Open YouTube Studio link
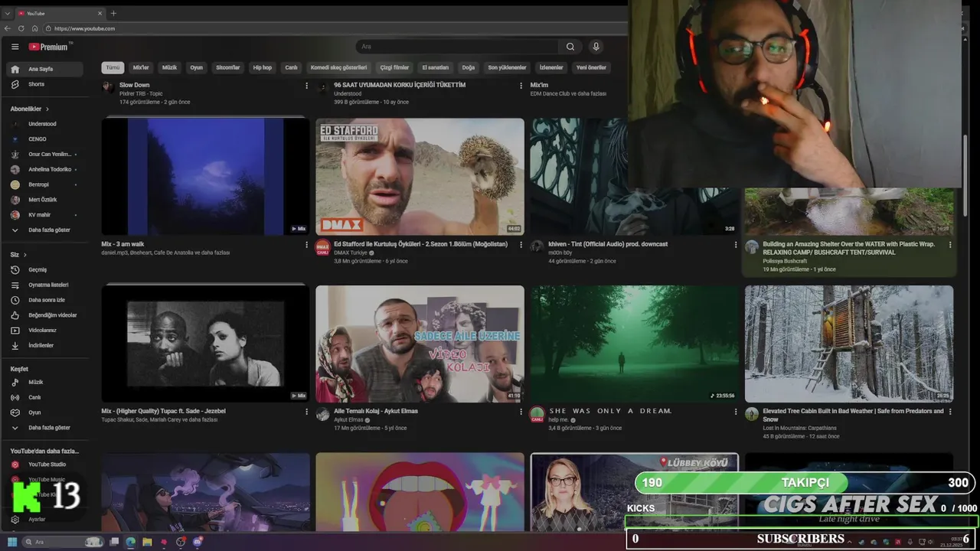Viewport: 980px width, 551px height. tap(43, 465)
